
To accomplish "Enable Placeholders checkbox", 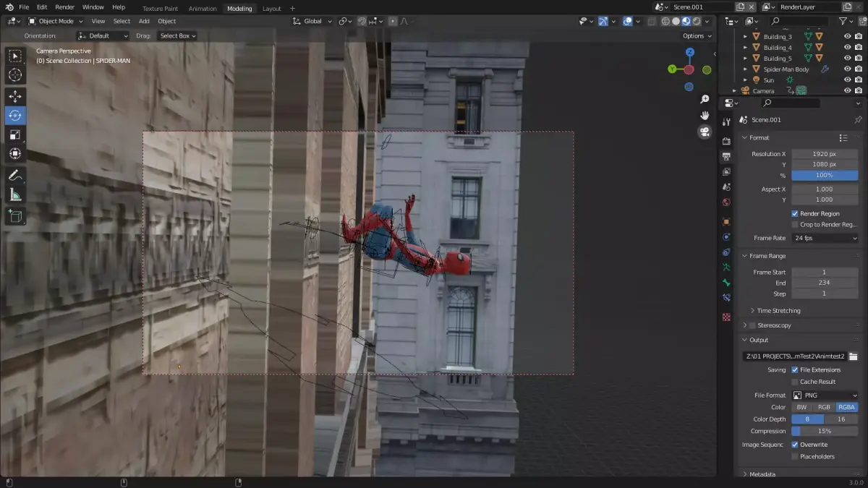I will 795,456.
